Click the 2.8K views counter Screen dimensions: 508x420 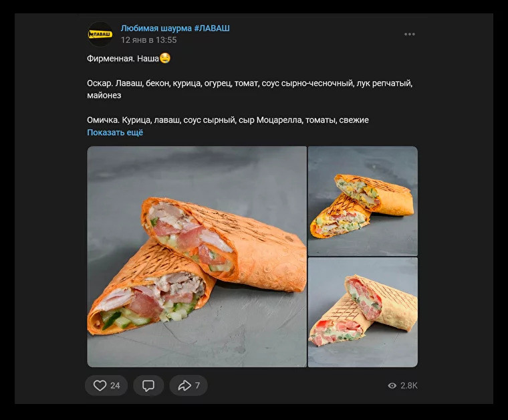click(409, 386)
